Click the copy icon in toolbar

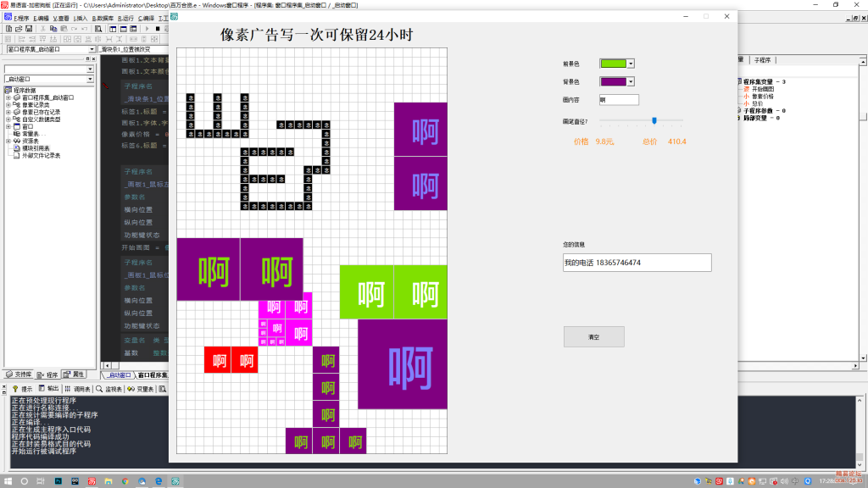point(53,29)
